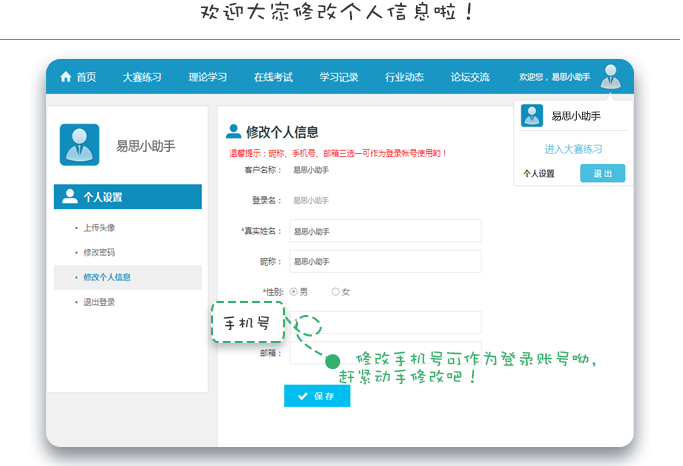
Task: Go to 大赛练习 in the navbar
Action: tap(142, 77)
